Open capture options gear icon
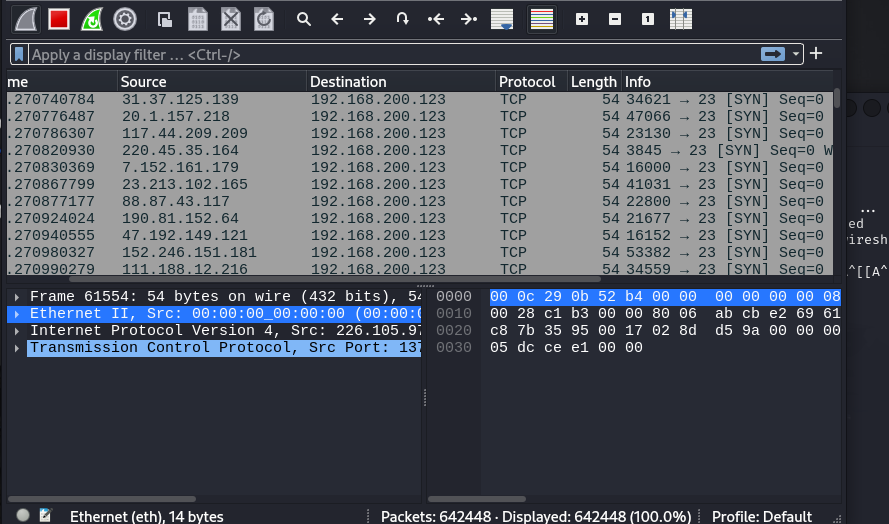The image size is (889, 524). click(124, 18)
